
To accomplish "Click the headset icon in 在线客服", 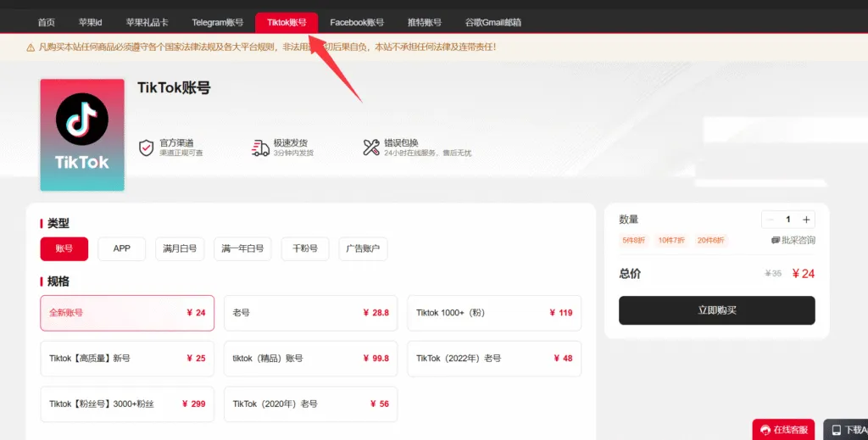I will [765, 430].
